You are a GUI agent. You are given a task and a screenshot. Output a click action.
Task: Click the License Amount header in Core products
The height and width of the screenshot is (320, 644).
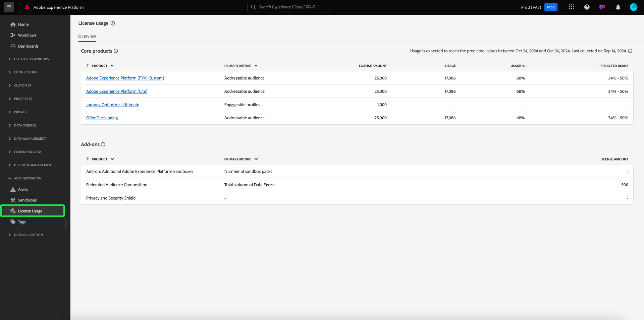[x=373, y=66]
